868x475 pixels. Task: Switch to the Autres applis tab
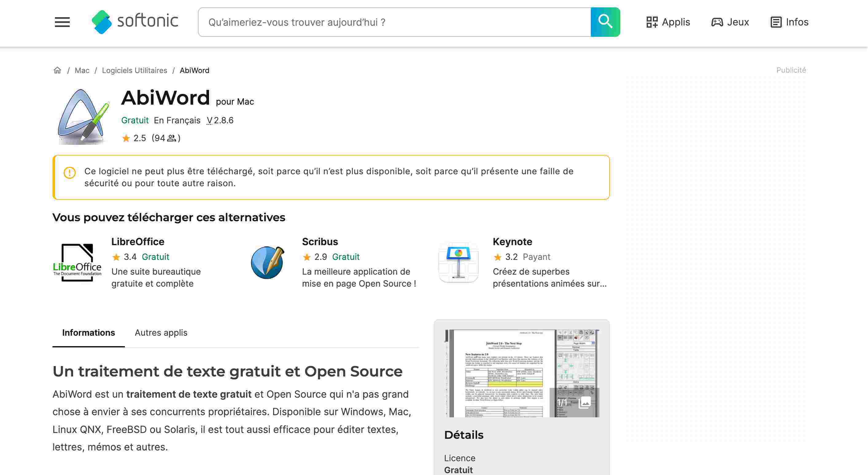[161, 333]
